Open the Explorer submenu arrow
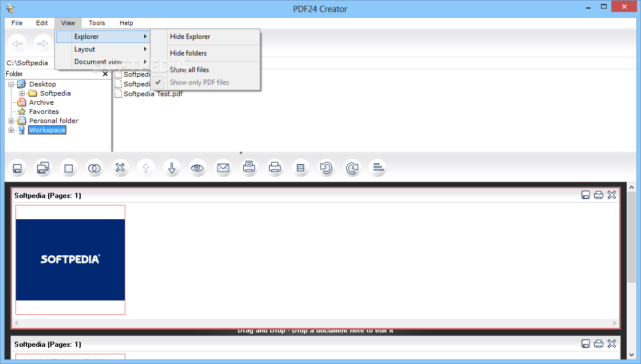The image size is (641, 364). [145, 37]
